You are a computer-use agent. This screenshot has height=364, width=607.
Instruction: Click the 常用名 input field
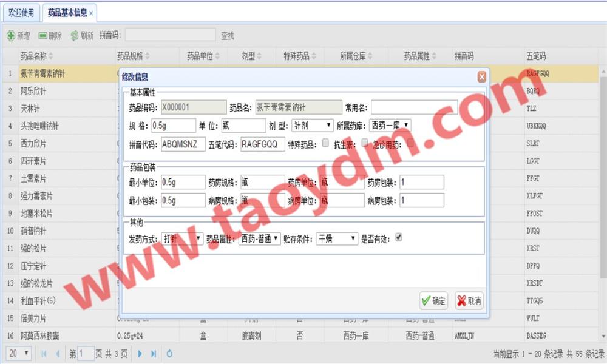(414, 107)
